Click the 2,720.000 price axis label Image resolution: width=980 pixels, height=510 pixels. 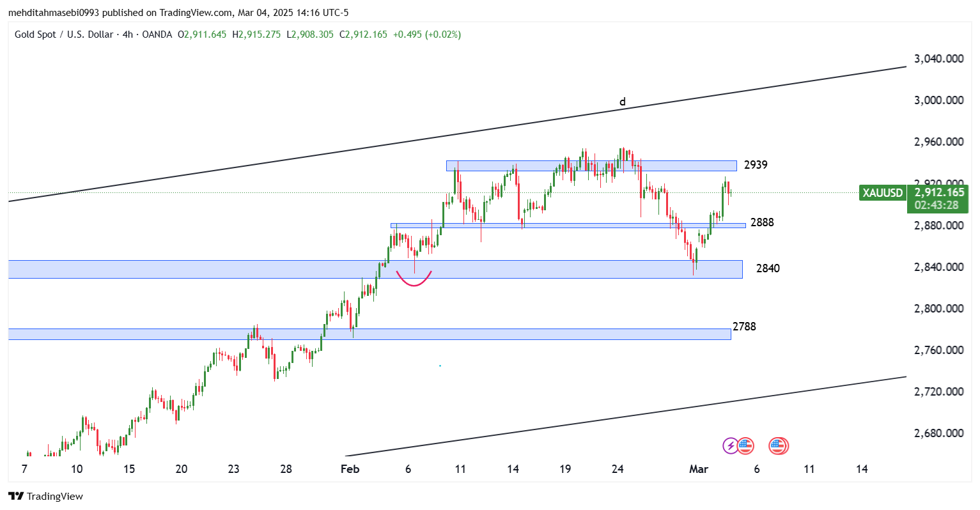click(939, 392)
